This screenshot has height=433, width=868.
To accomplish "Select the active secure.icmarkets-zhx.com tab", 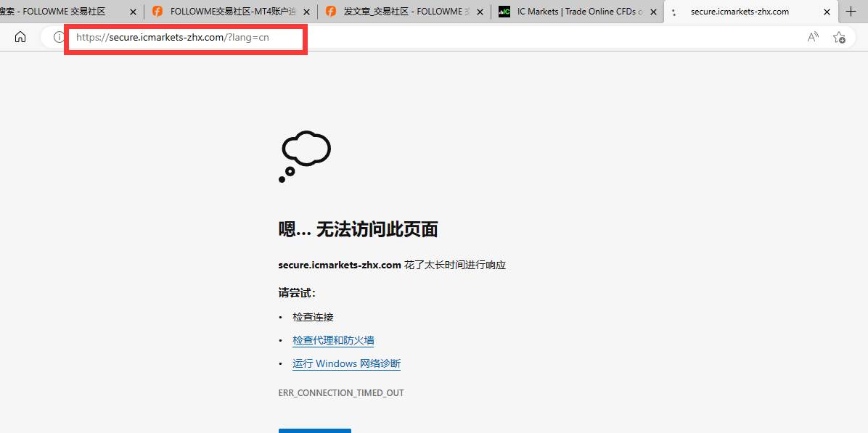I will coord(750,12).
